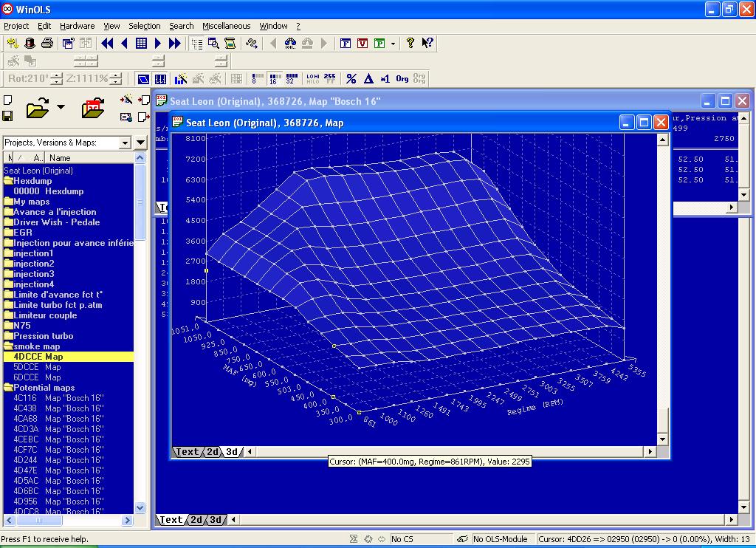Click the top hat toolbar icon
This screenshot has width=756, height=548.
click(30, 44)
